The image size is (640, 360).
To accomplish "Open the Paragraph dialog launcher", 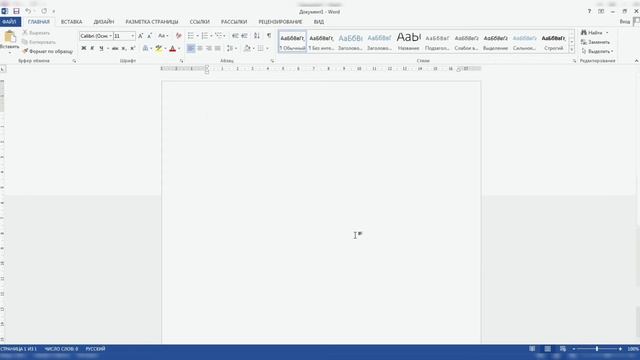I will click(x=272, y=61).
